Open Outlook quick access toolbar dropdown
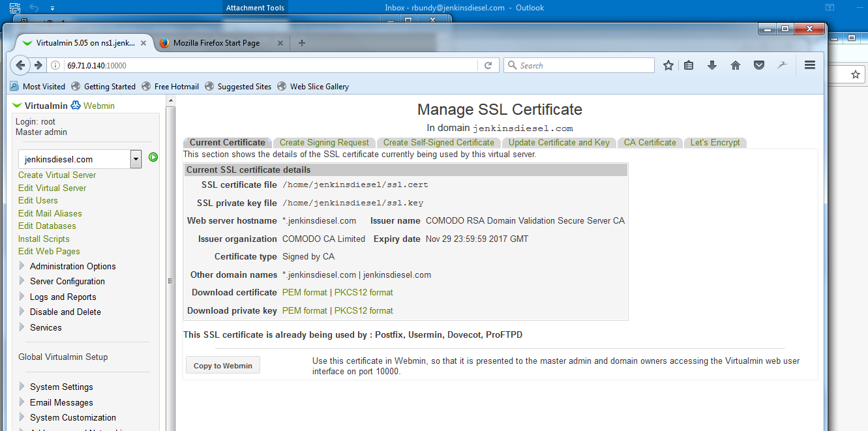Screen dimensions: 868x431 52,8
